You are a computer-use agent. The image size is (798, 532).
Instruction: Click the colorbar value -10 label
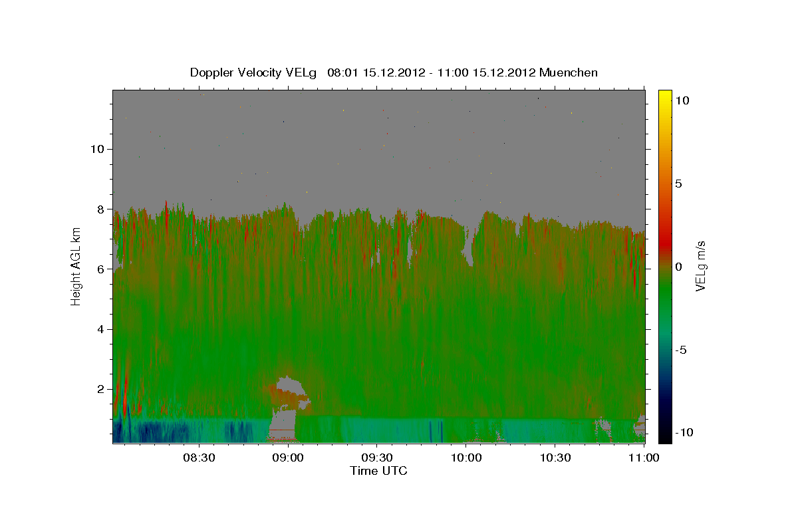[683, 433]
